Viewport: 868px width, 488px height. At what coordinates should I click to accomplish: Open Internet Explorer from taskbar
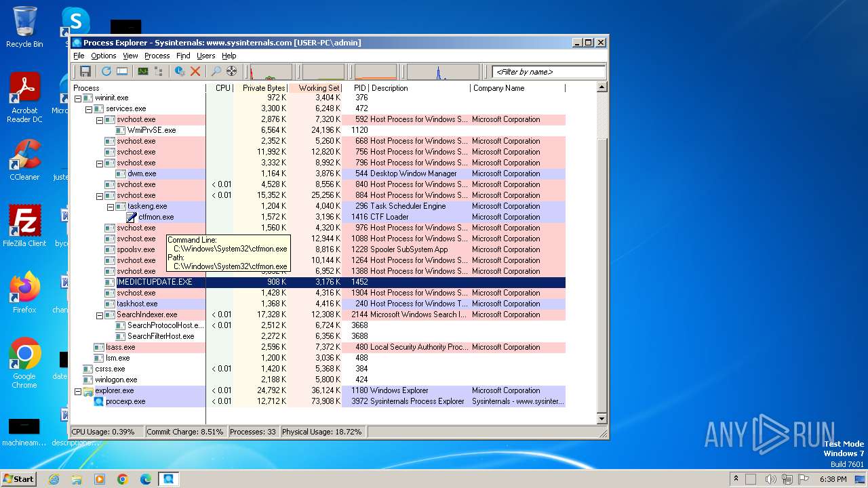54,479
